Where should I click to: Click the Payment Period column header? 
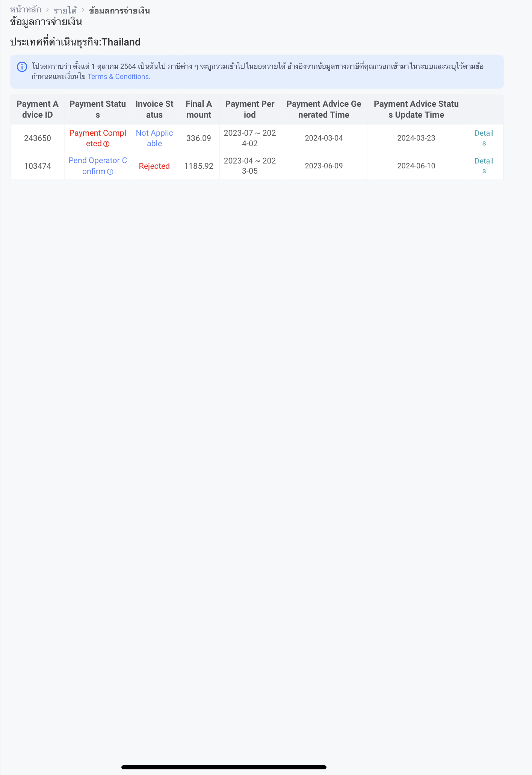[x=250, y=109]
